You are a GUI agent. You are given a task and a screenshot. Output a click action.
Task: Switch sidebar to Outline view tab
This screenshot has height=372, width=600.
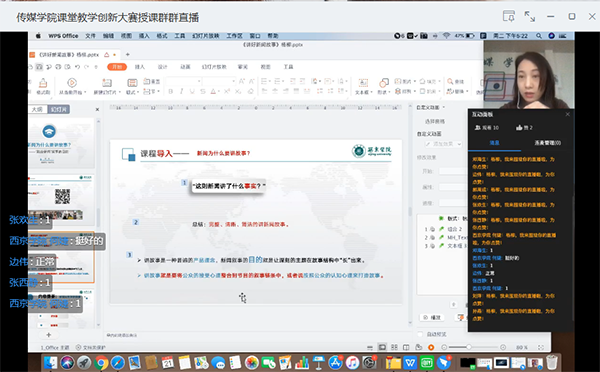tap(38, 109)
